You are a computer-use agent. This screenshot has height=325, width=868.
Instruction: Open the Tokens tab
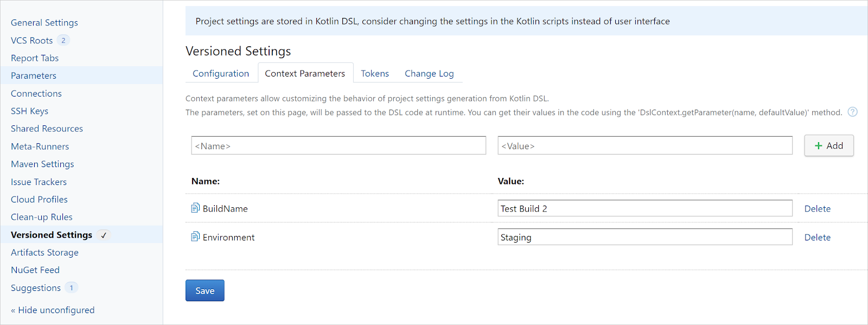375,73
